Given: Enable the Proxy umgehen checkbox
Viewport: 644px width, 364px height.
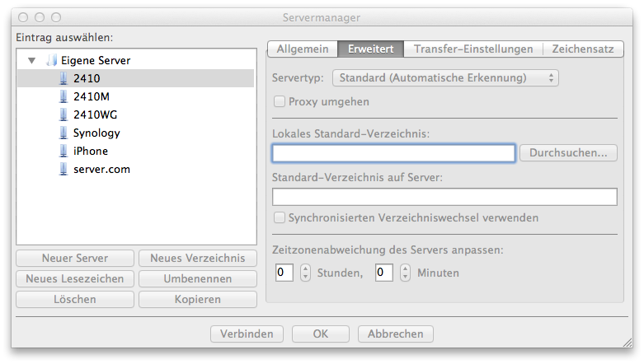Looking at the screenshot, I should 280,102.
